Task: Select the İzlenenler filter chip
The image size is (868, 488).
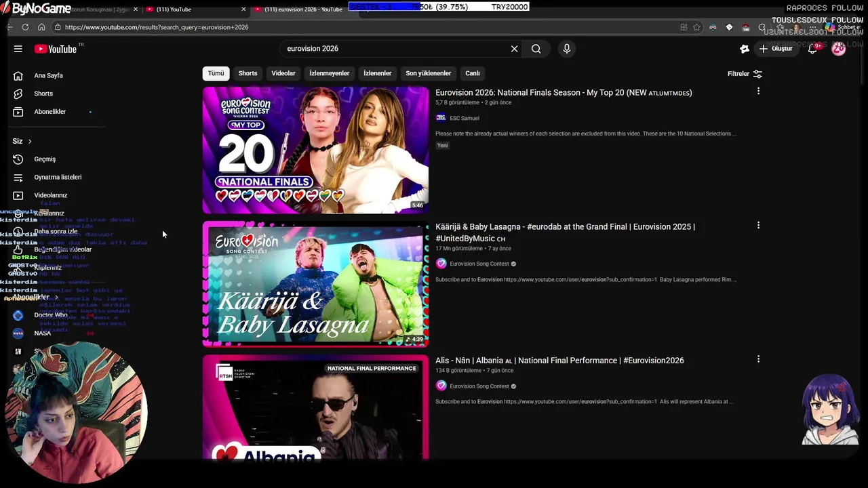Action: pos(377,73)
